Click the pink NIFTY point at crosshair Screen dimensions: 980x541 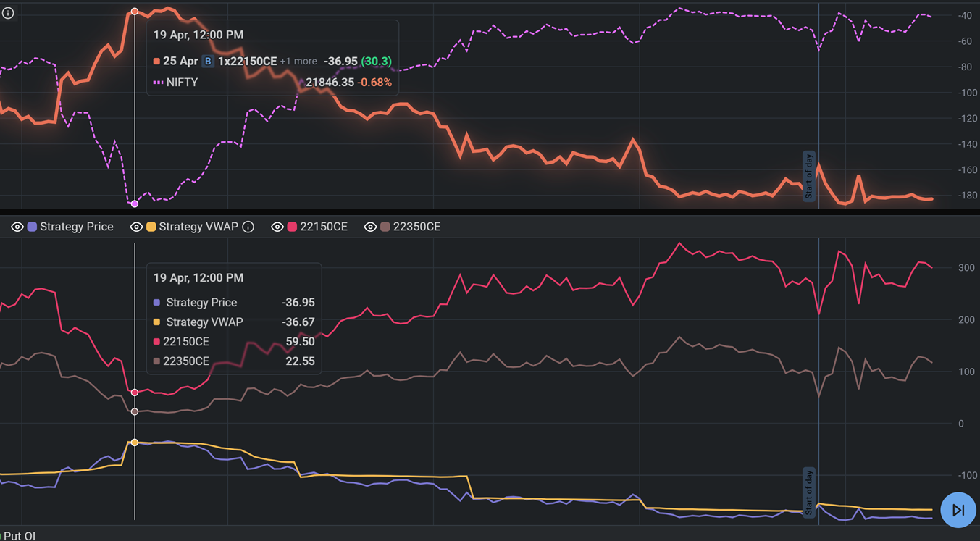click(135, 204)
